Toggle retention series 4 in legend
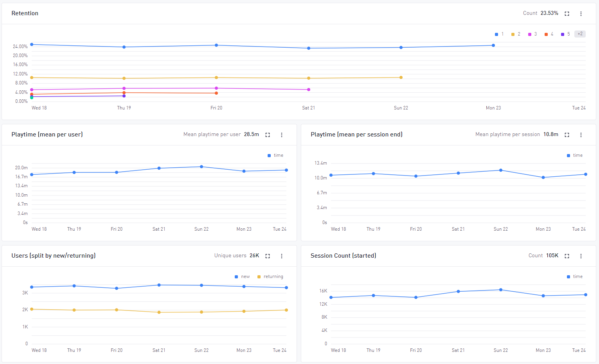Image resolution: width=599 pixels, height=364 pixels. pyautogui.click(x=549, y=34)
